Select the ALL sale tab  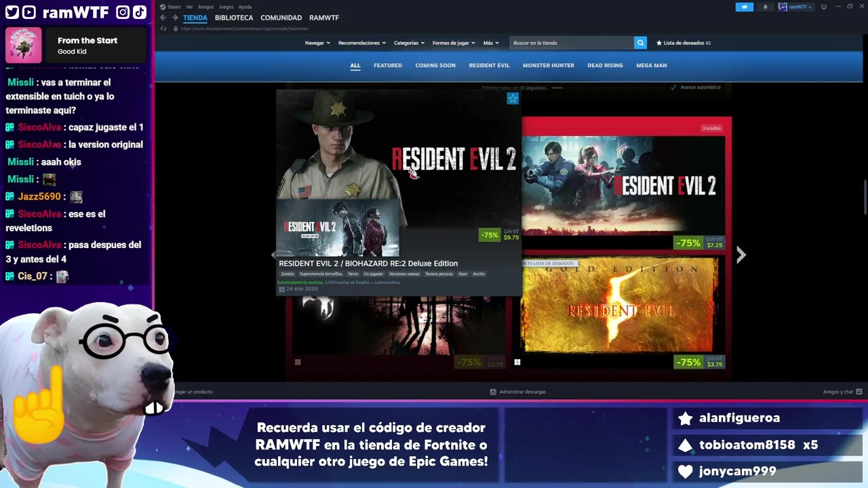[355, 66]
